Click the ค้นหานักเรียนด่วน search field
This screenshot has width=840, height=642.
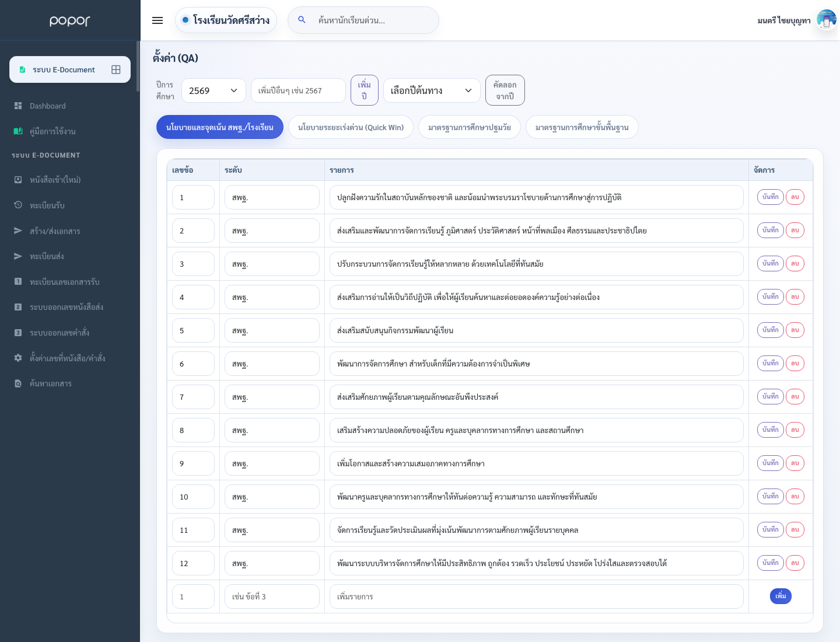click(x=363, y=20)
